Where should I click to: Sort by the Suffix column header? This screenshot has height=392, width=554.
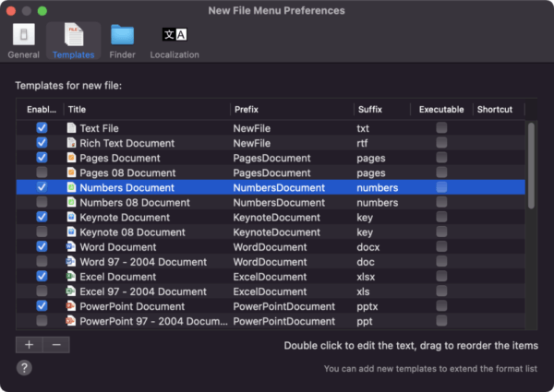(x=382, y=110)
